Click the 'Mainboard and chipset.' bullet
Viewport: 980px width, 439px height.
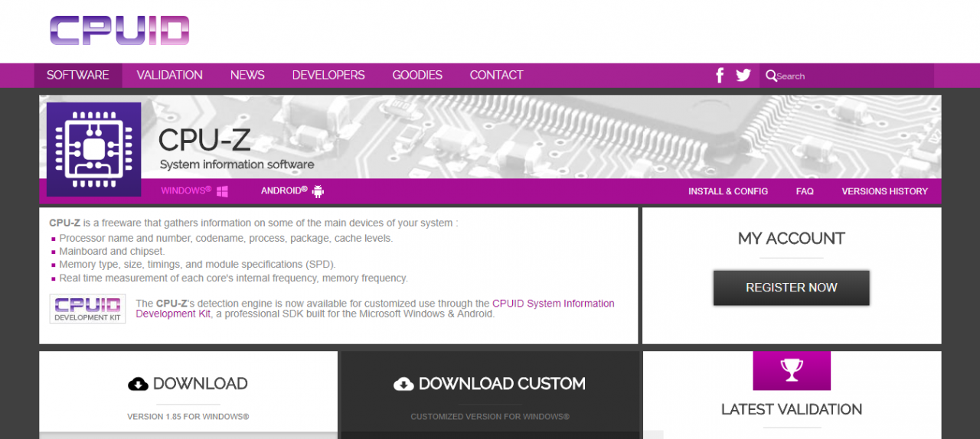112,251
